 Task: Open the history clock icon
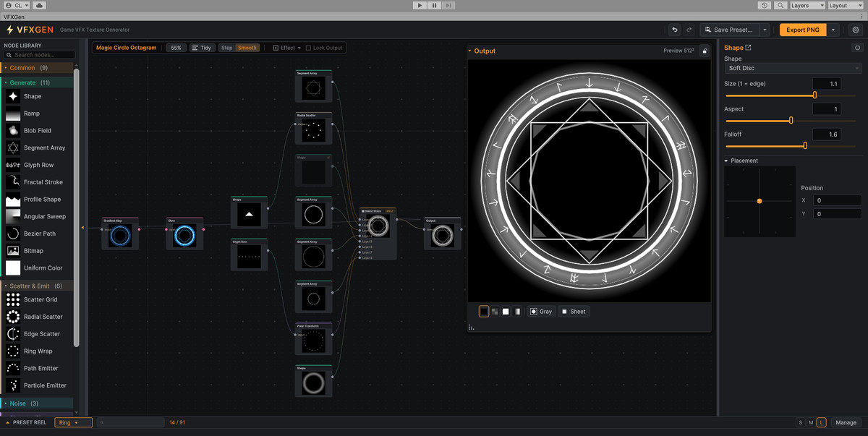coord(765,5)
